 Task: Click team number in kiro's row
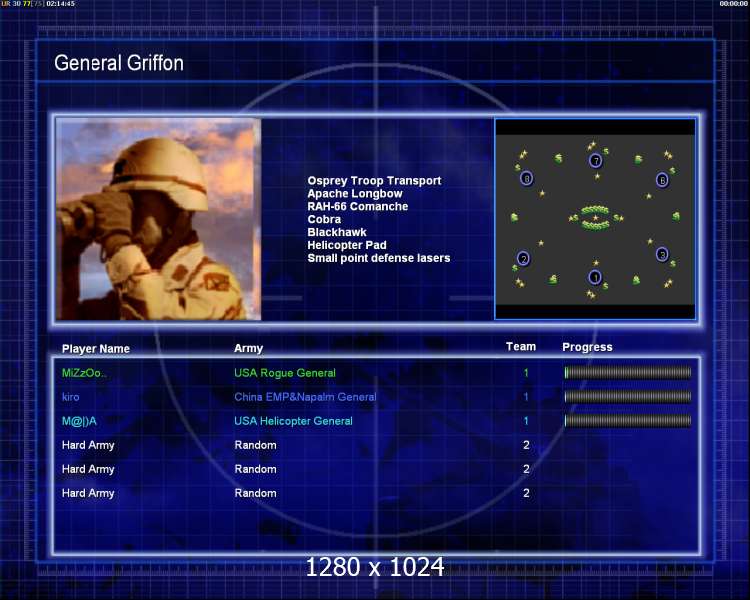(526, 397)
